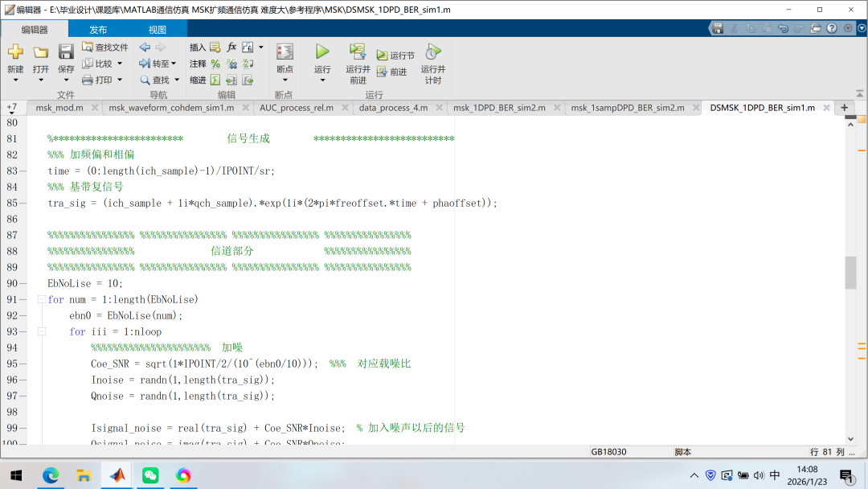Switch to the View (视图) ribbon tab
The height and width of the screenshot is (489, 868).
tap(158, 29)
